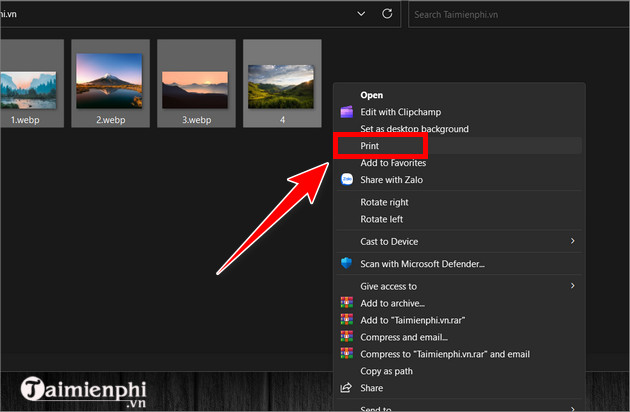The width and height of the screenshot is (630, 412).
Task: Open the Give access to entry
Action: (x=459, y=286)
